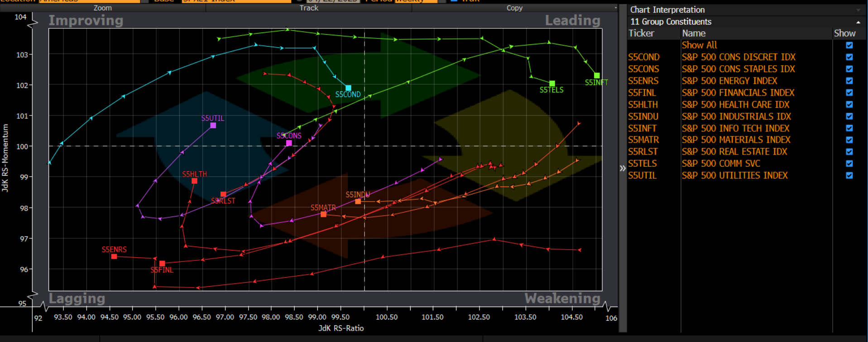Image resolution: width=868 pixels, height=342 pixels.
Task: Select S5MATR ticker in list
Action: [x=643, y=140]
